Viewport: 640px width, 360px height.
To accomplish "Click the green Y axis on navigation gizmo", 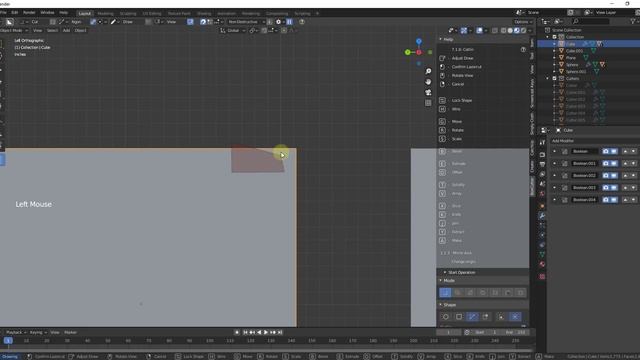I will click(407, 52).
